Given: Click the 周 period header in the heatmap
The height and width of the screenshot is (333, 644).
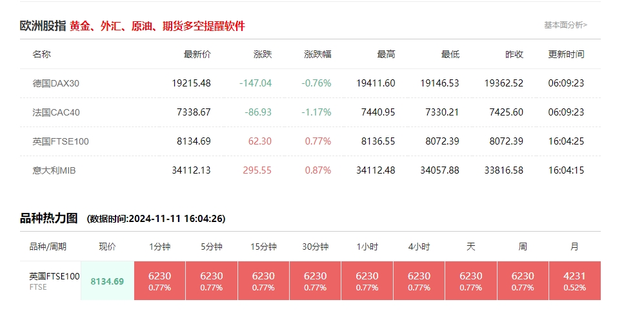Looking at the screenshot, I should pyautogui.click(x=523, y=247).
